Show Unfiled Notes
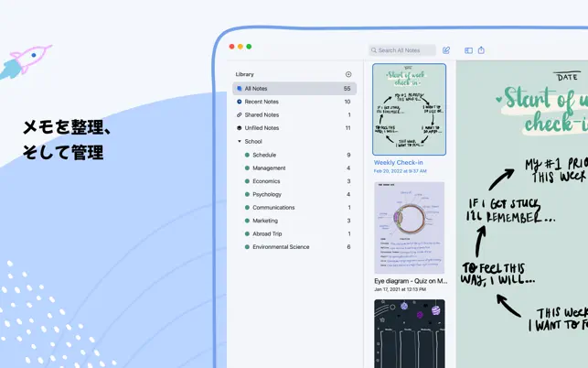The width and height of the screenshot is (588, 368). [294, 128]
